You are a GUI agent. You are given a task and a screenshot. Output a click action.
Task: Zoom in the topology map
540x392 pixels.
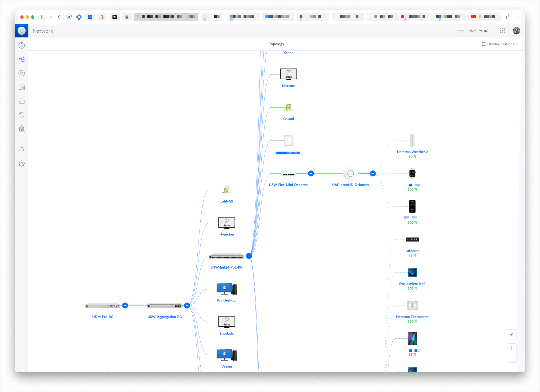(x=512, y=348)
